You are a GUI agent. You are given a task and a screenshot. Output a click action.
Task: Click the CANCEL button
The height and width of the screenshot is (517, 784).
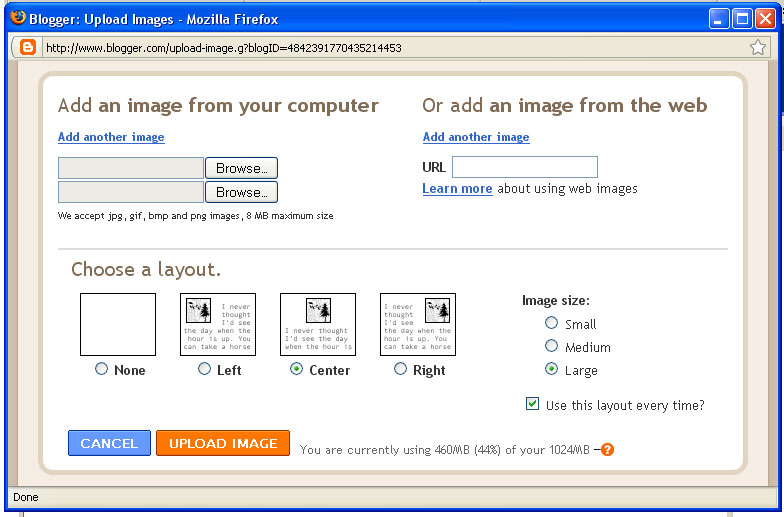[109, 443]
